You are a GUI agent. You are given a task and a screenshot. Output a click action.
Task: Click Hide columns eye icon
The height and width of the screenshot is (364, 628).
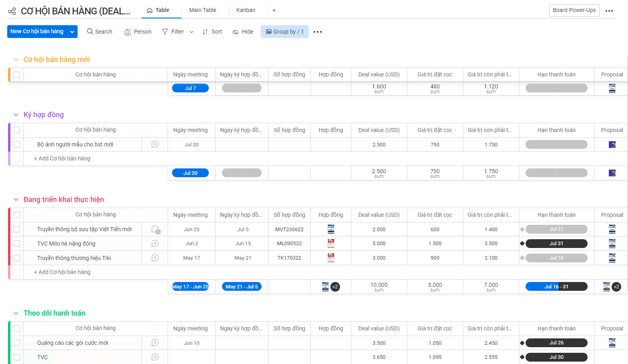click(236, 32)
